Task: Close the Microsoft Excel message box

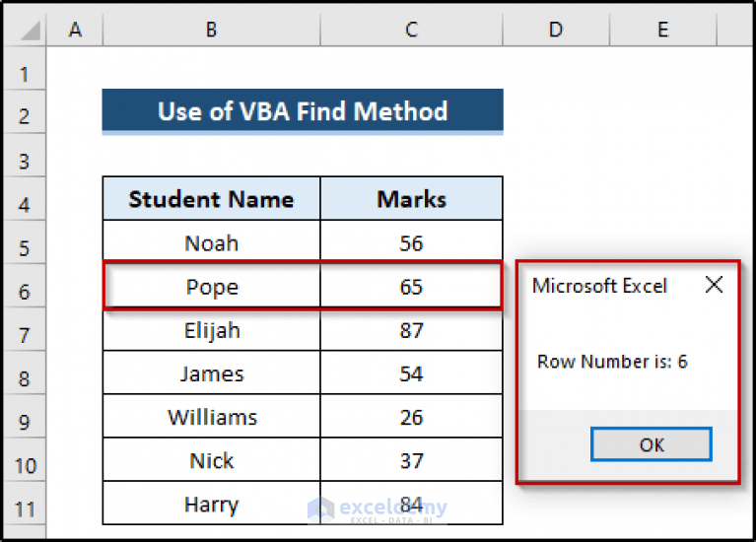Action: (x=714, y=285)
